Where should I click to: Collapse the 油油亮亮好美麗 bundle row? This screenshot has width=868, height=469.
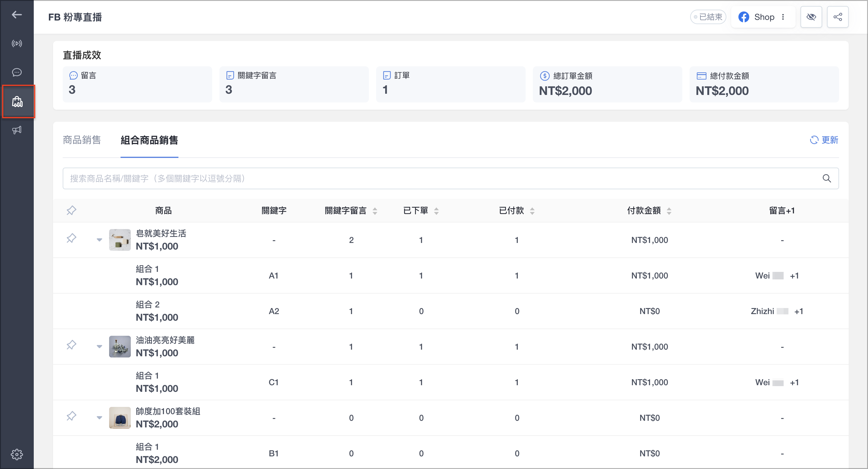[x=99, y=346]
